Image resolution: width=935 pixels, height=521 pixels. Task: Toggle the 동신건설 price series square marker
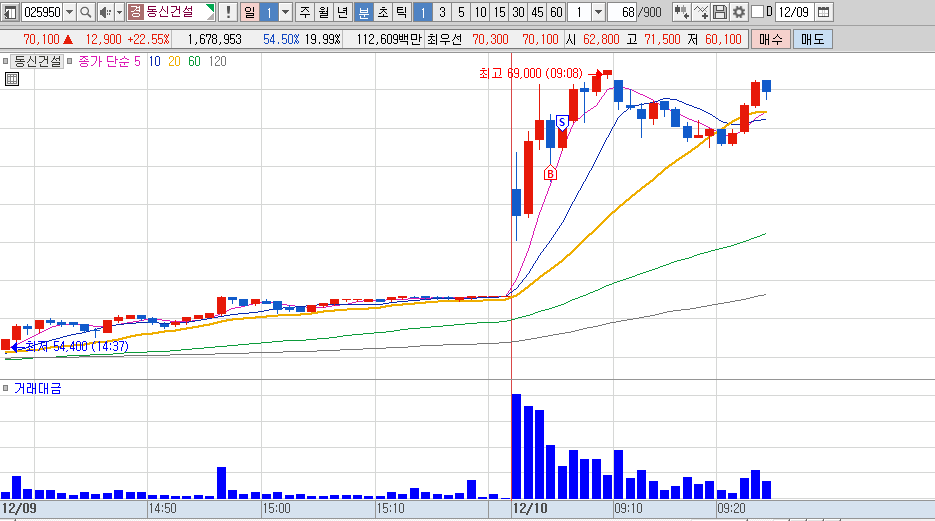5,61
